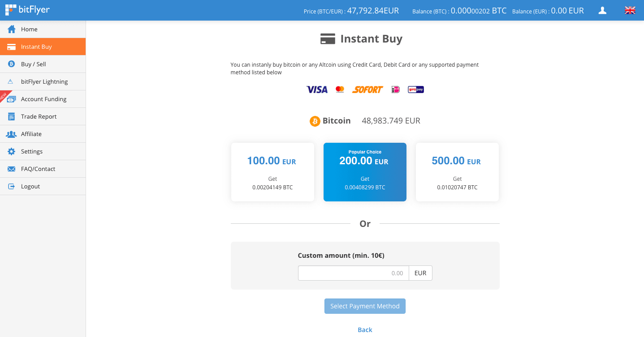Click Select Payment Method button
This screenshot has width=644, height=337.
(x=365, y=306)
